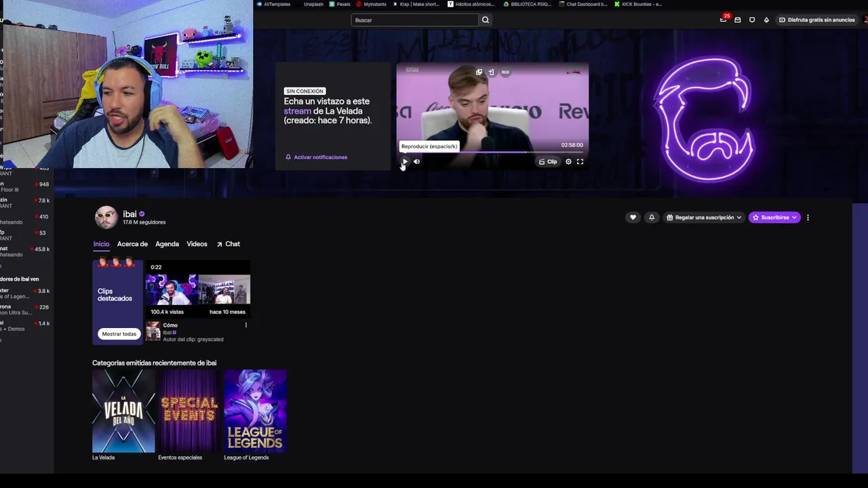Open the Chat pop-out tab
Image resolution: width=868 pixels, height=488 pixels.
229,244
